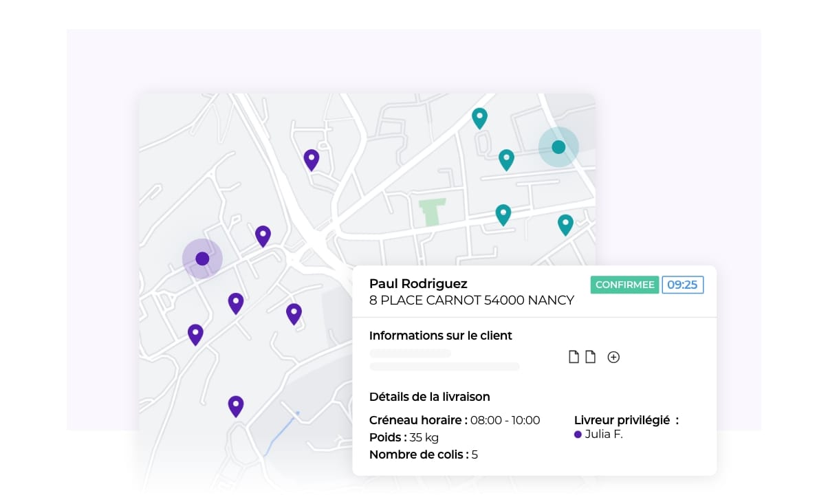Click the large purple driver location circle
828x504 pixels.
202,259
